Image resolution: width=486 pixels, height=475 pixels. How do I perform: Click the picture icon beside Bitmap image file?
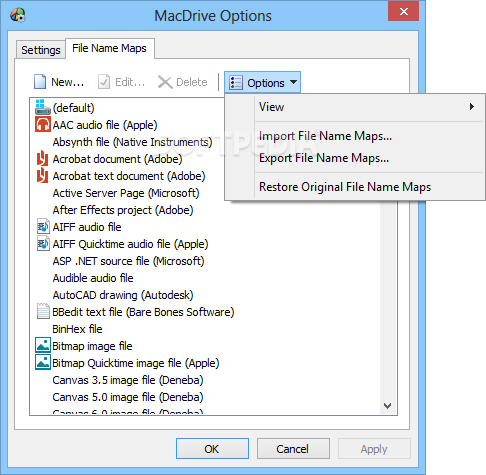click(x=43, y=345)
